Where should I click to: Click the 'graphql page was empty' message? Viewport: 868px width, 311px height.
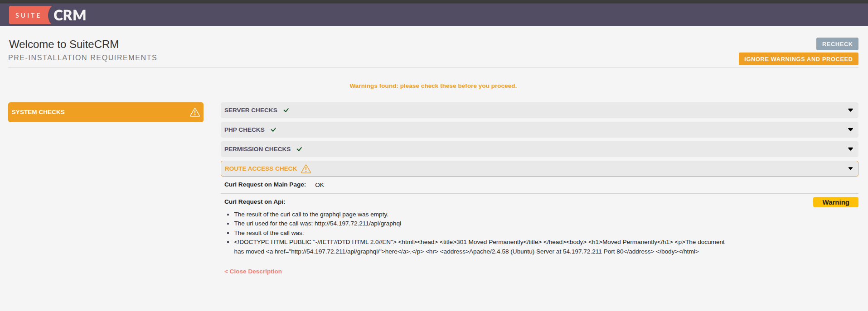[x=311, y=215]
